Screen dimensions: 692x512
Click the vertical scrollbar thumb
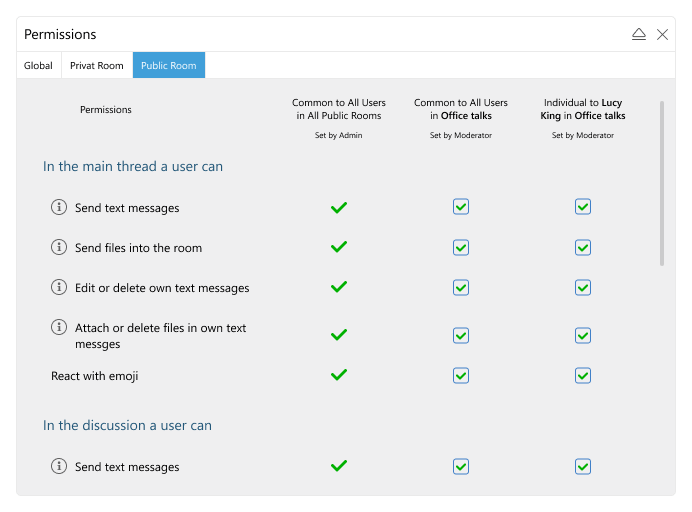click(662, 183)
